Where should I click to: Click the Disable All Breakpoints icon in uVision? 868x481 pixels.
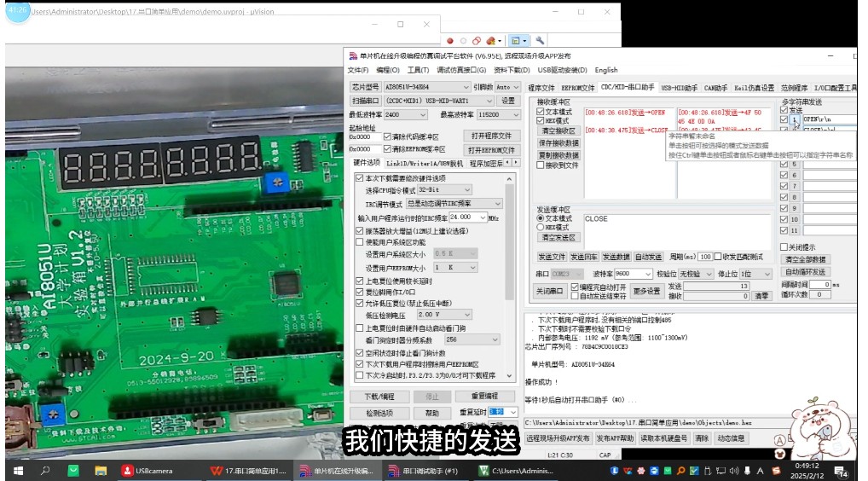pyautogui.click(x=477, y=41)
